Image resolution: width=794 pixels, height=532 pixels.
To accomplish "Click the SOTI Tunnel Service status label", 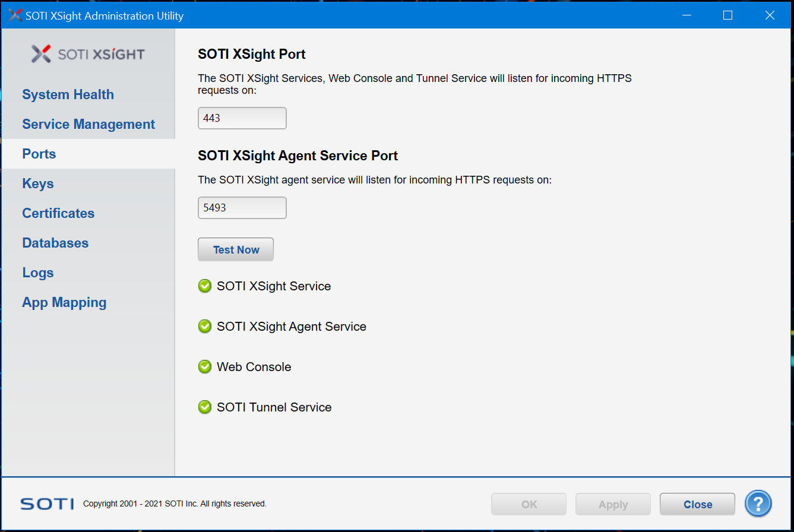I will (x=274, y=407).
